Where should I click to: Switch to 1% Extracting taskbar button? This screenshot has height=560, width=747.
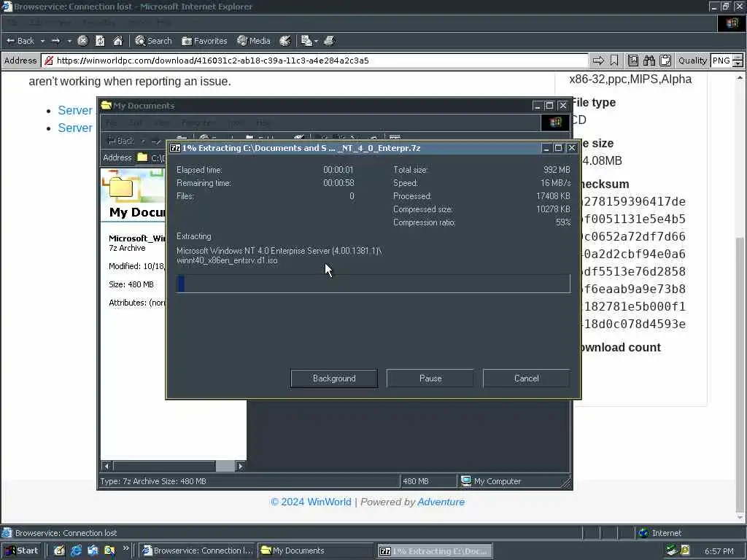[x=435, y=551]
